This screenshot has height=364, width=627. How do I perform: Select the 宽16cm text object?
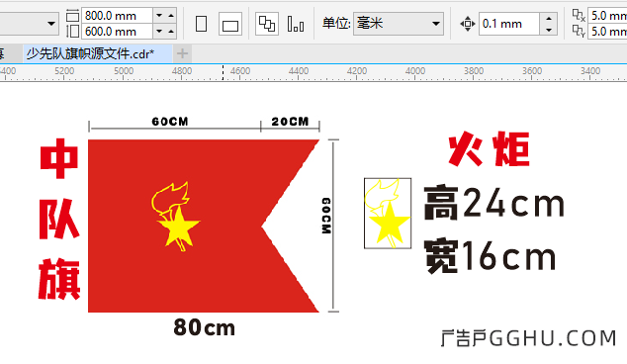[x=490, y=256]
